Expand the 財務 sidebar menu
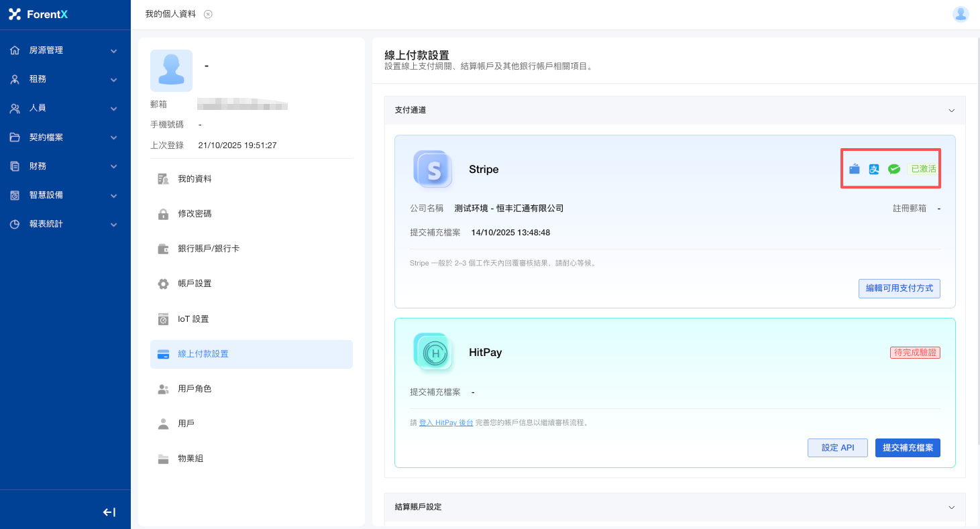980x529 pixels. (65, 166)
